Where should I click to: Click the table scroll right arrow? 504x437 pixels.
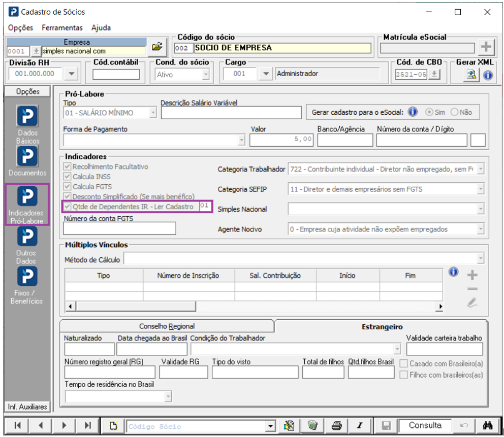[x=440, y=307]
